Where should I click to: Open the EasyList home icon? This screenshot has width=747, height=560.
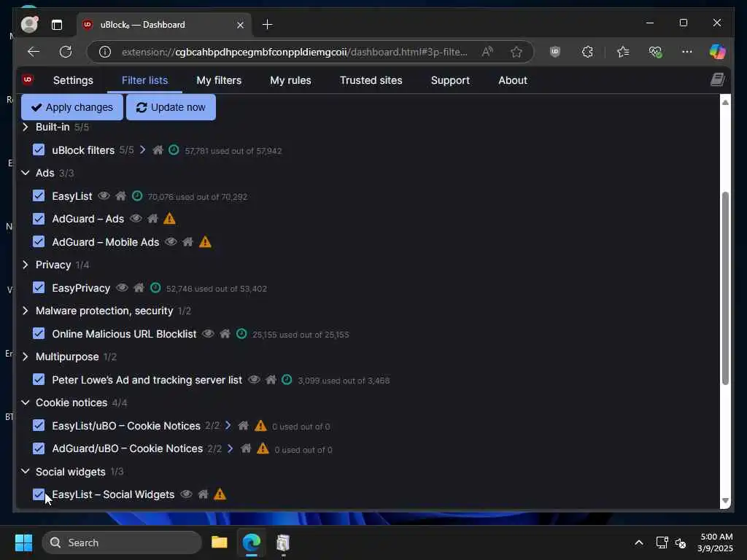[120, 195]
